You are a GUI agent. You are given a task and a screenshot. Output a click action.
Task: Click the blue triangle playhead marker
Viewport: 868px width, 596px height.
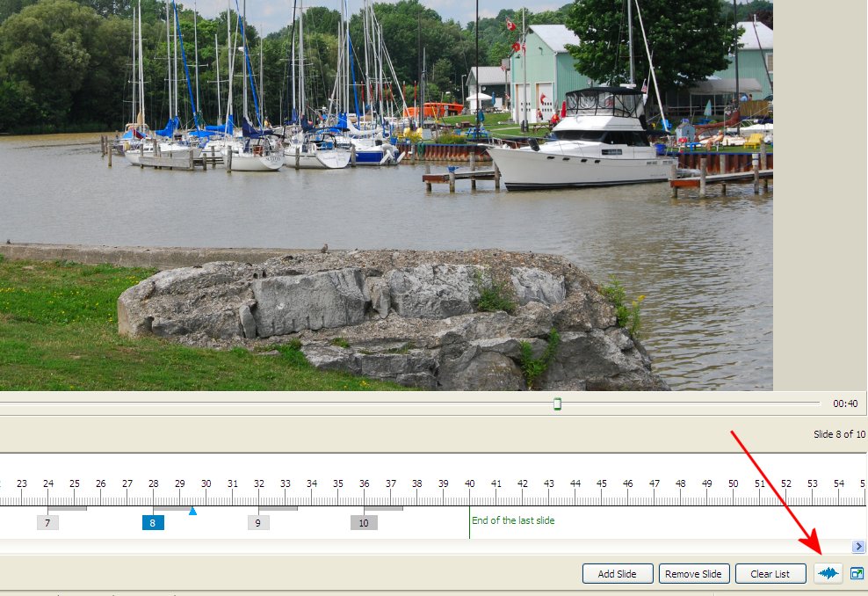click(192, 511)
